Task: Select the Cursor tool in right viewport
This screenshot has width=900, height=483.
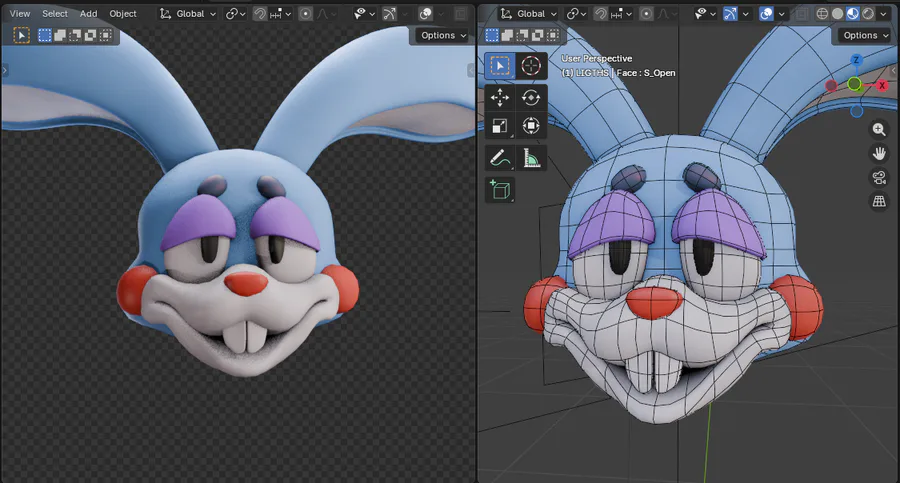Action: point(531,66)
